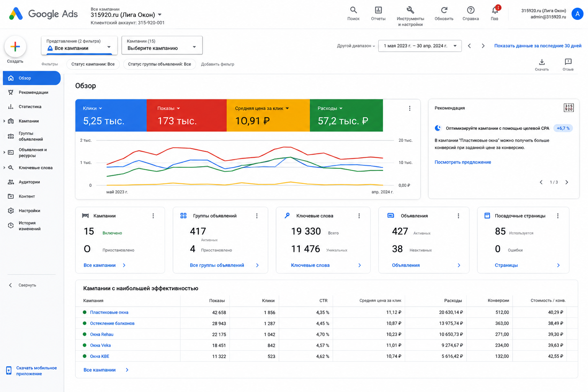The image size is (588, 392).
Task: Open Посадочные страницы card three-dot menu
Action: [558, 216]
